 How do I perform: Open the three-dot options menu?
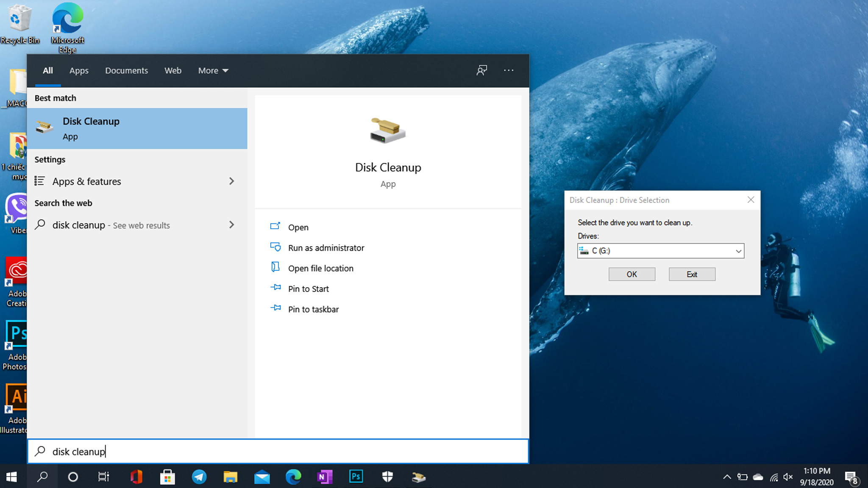pyautogui.click(x=509, y=70)
